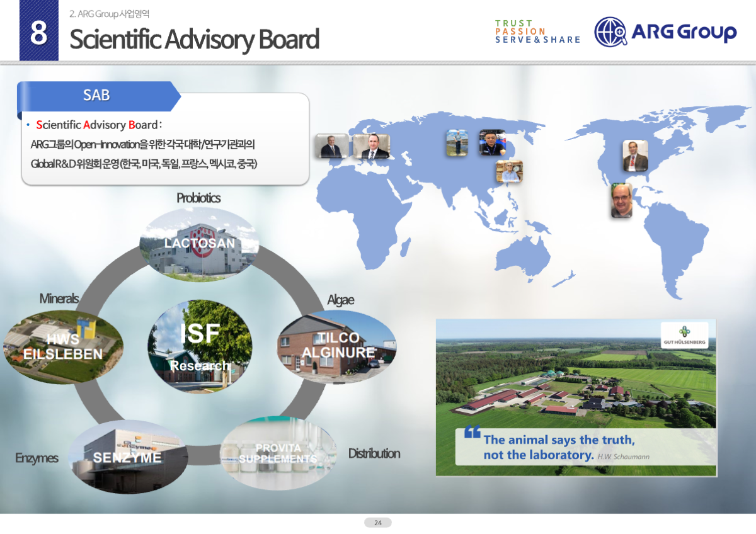Click the advisor portrait over Mexico

621,200
